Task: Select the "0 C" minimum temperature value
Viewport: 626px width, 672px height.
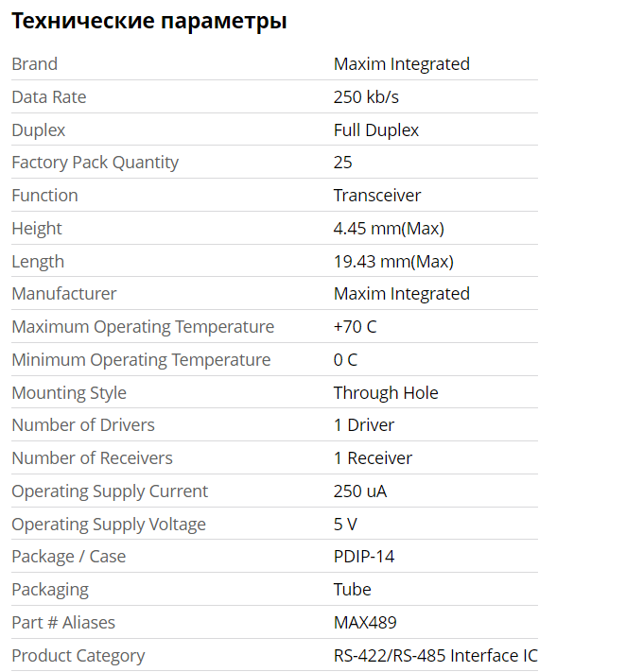Action: click(345, 360)
